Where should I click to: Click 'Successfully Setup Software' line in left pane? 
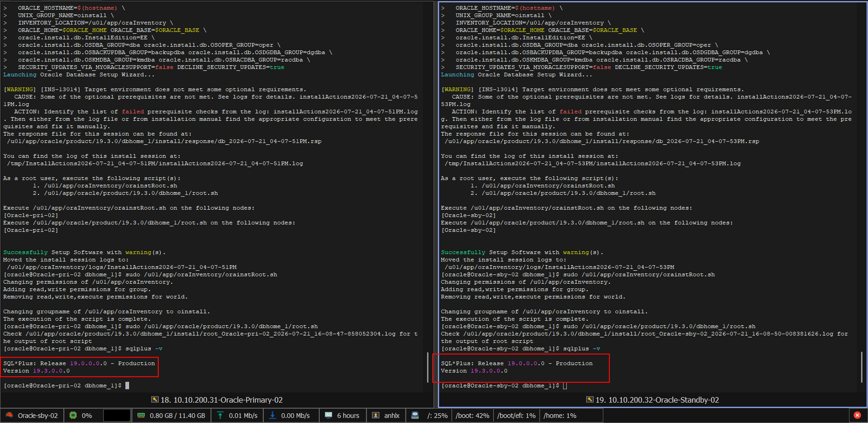click(x=84, y=252)
